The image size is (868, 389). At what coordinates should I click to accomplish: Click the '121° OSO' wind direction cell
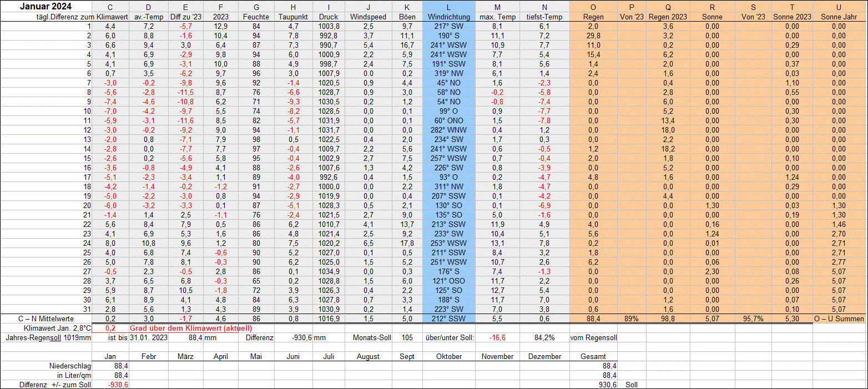point(448,281)
